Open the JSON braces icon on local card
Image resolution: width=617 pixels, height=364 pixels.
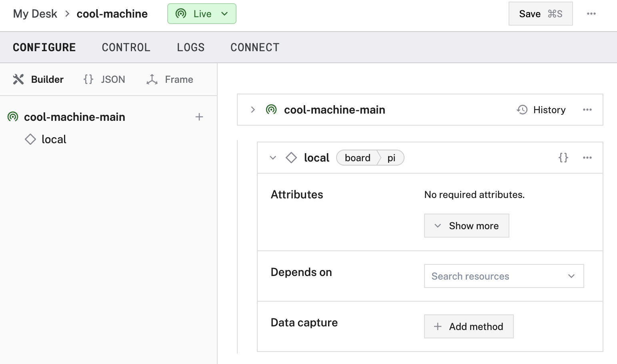[x=563, y=158]
